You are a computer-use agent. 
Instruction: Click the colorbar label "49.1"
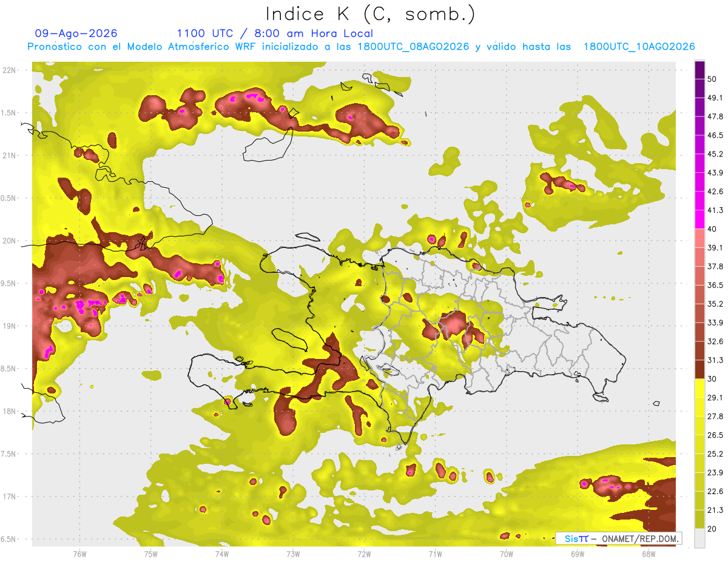[x=715, y=98]
